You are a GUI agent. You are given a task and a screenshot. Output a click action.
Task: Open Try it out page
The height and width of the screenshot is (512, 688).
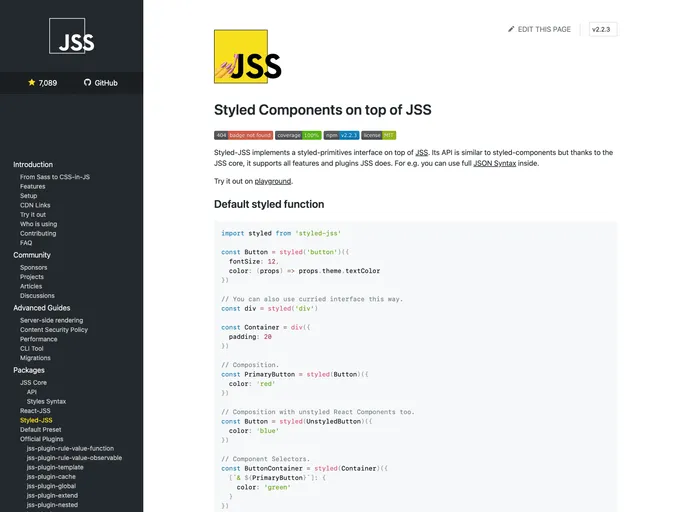(33, 215)
